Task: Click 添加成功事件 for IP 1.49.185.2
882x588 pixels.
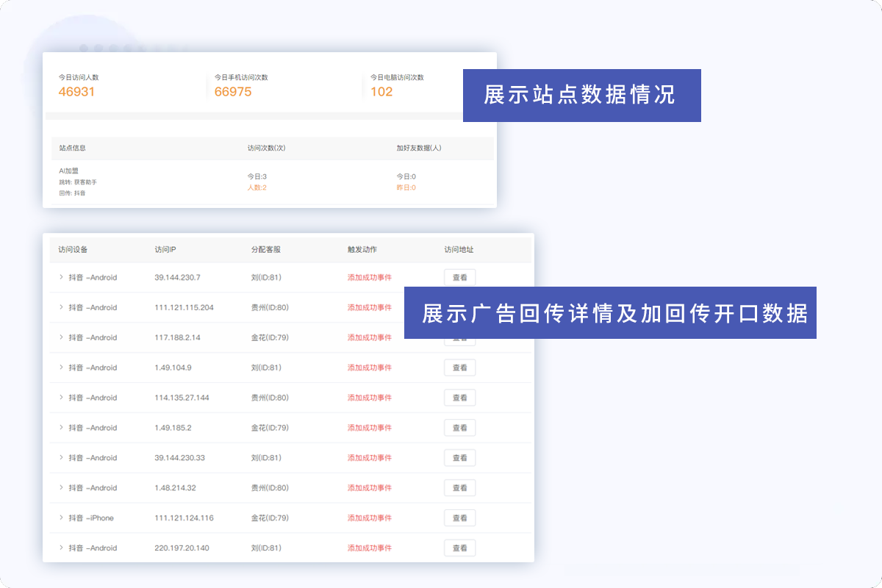Action: pos(369,428)
